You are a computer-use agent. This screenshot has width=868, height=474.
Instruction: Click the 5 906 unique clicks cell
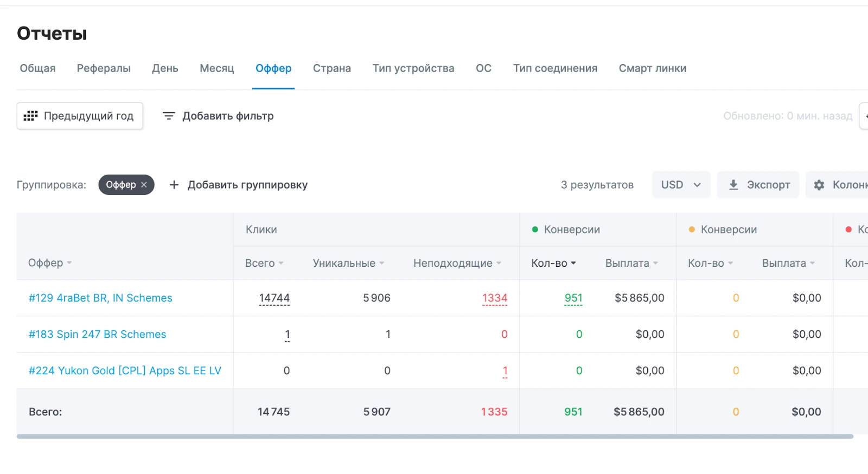pos(376,298)
